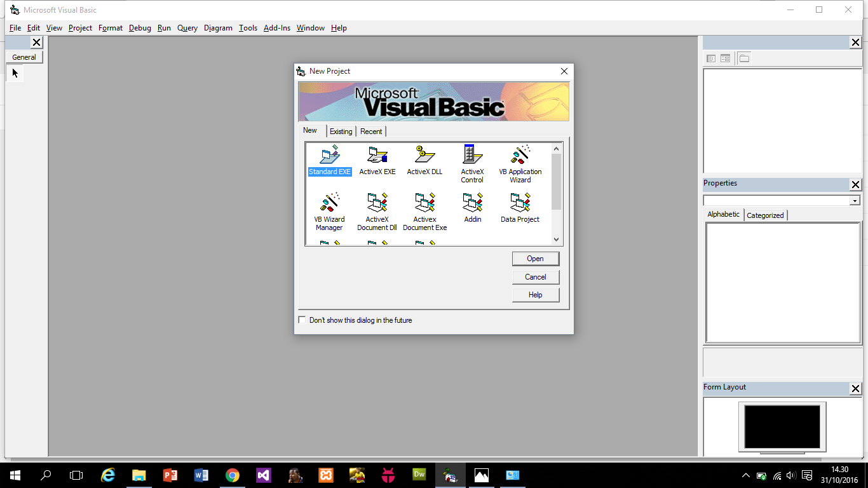Viewport: 868px width, 488px height.
Task: Open the Query menu
Action: click(187, 28)
